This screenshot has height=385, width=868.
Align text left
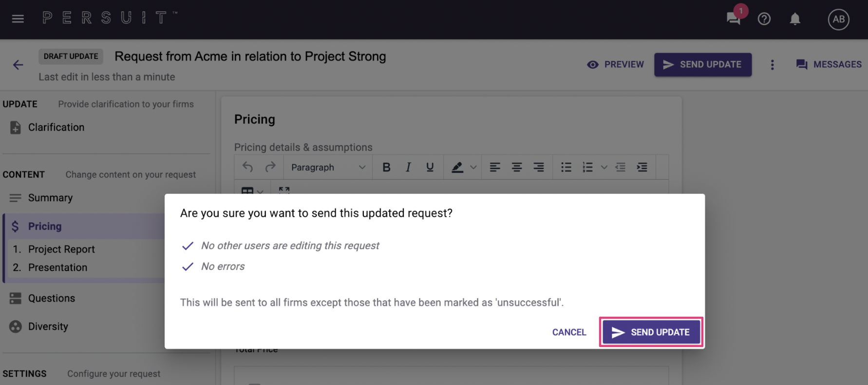pyautogui.click(x=495, y=167)
